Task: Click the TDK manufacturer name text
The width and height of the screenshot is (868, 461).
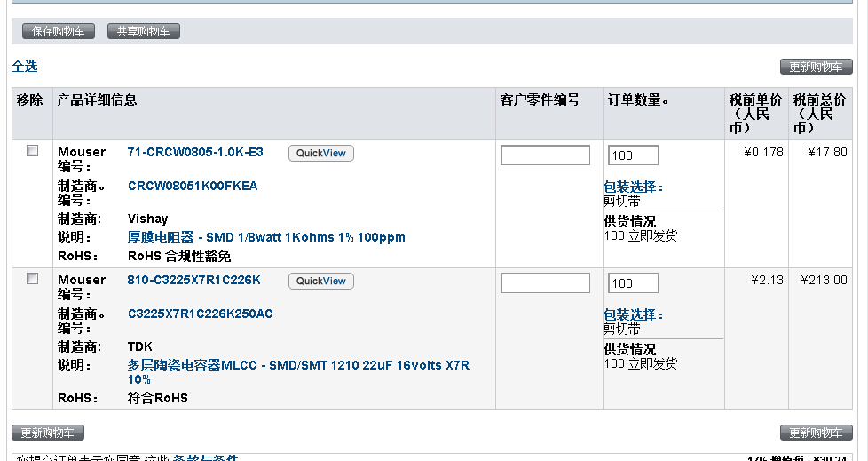Action: pos(140,346)
